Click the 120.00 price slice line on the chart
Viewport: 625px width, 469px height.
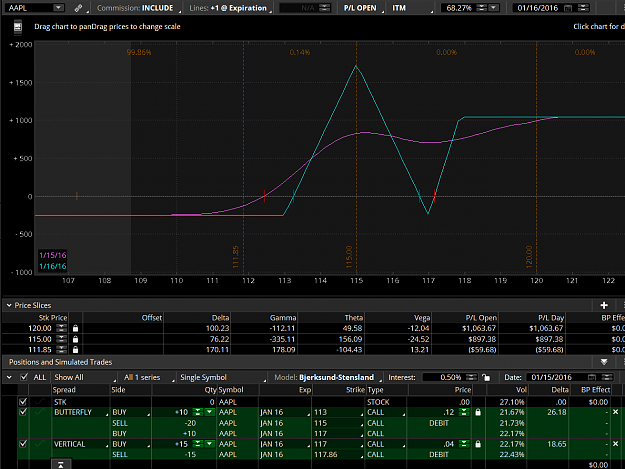537,159
